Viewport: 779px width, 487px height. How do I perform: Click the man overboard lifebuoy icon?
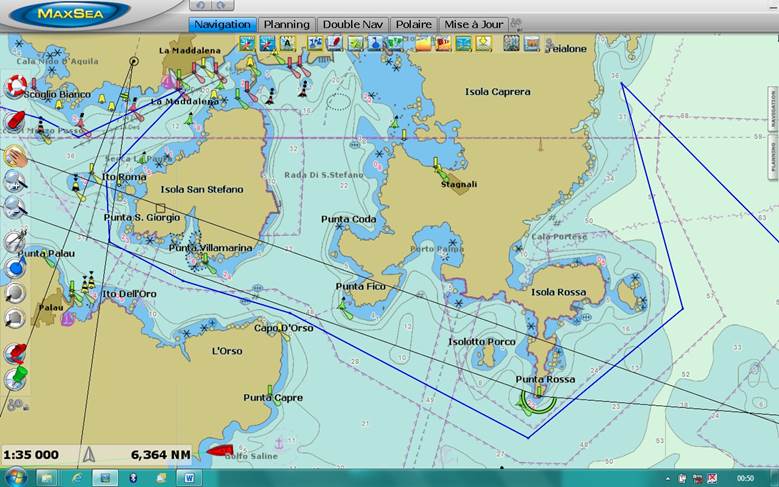point(15,86)
